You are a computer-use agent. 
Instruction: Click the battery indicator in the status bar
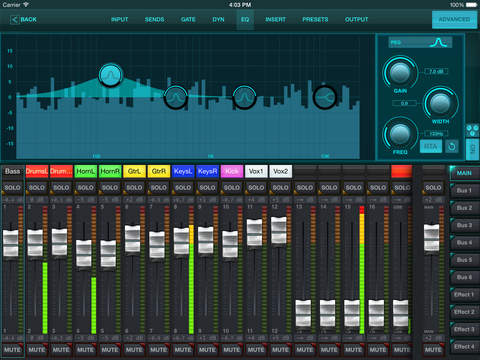(x=471, y=5)
